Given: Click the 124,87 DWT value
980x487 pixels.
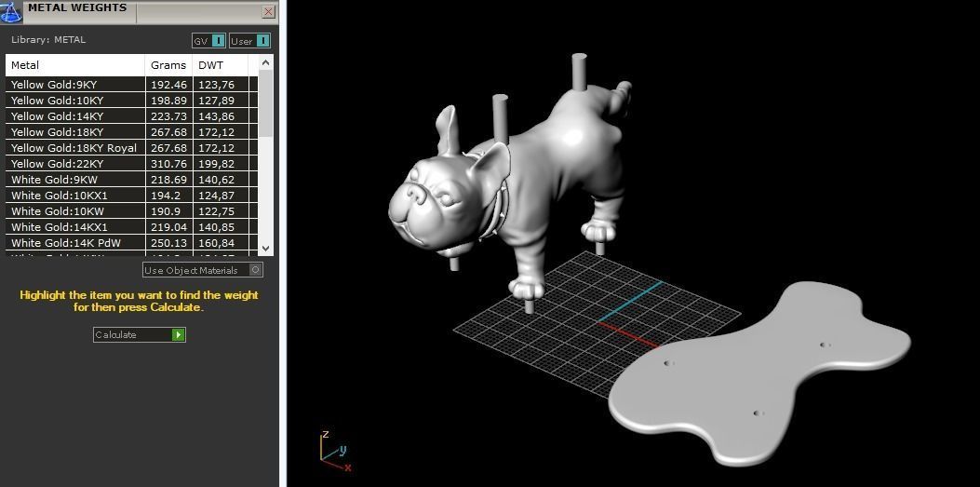Looking at the screenshot, I should click(216, 195).
